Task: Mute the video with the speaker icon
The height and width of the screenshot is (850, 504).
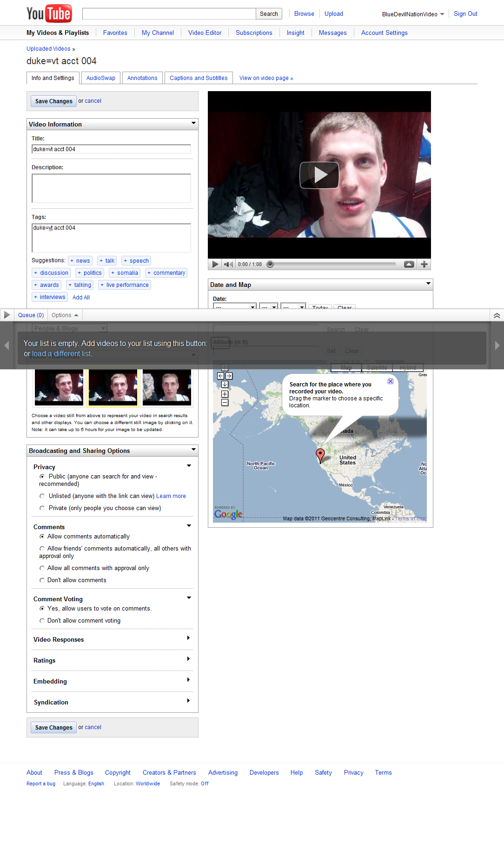Action: (x=228, y=265)
